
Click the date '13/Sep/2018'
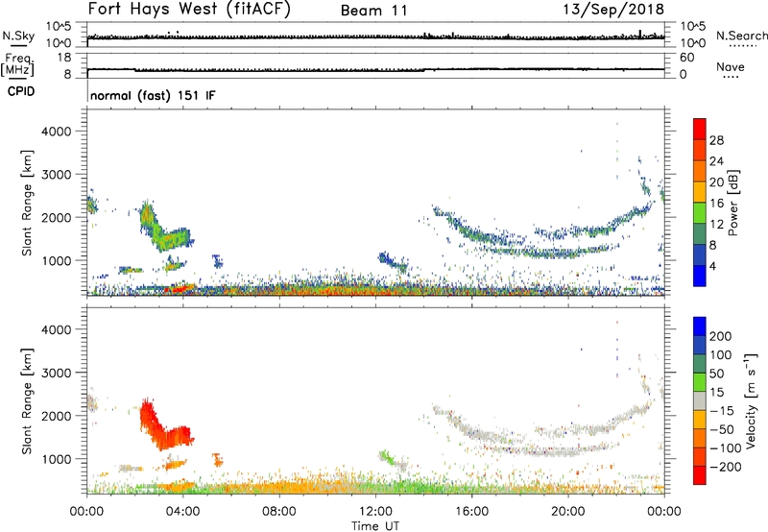[613, 9]
